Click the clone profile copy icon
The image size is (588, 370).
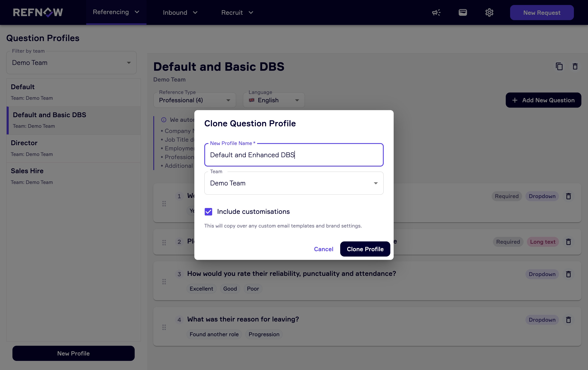click(x=559, y=67)
